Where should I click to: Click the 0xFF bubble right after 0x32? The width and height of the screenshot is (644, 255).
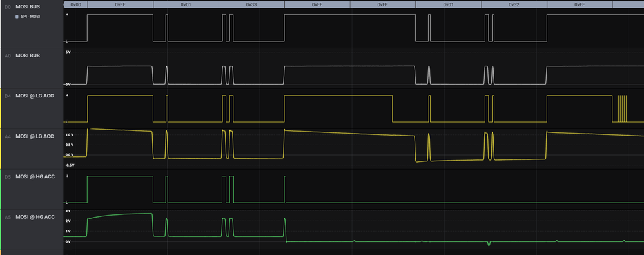coord(580,5)
